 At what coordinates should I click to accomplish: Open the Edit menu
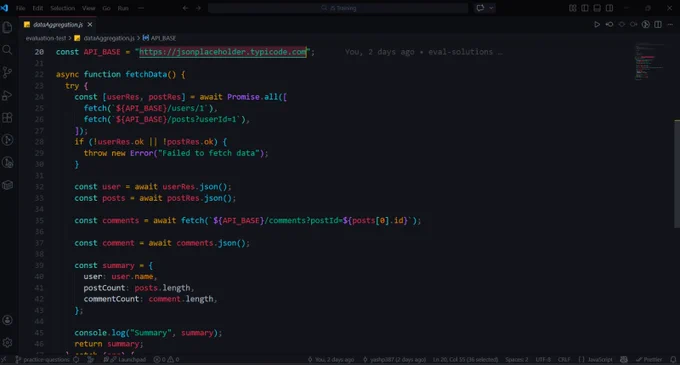pyautogui.click(x=38, y=8)
